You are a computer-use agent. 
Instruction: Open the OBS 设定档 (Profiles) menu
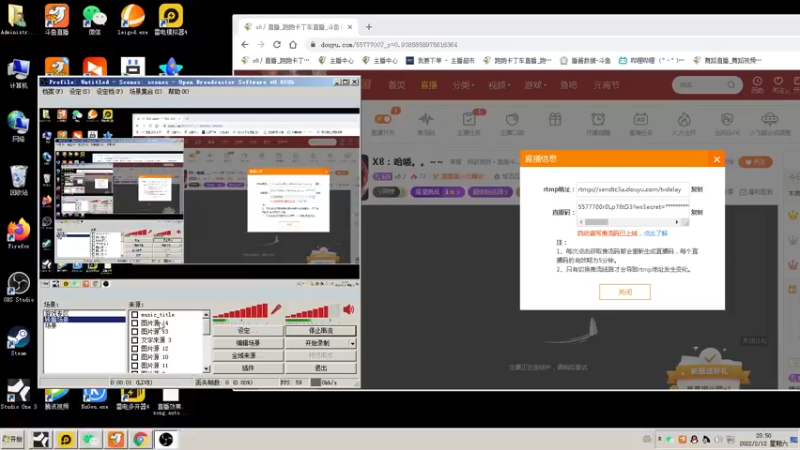click(x=109, y=92)
